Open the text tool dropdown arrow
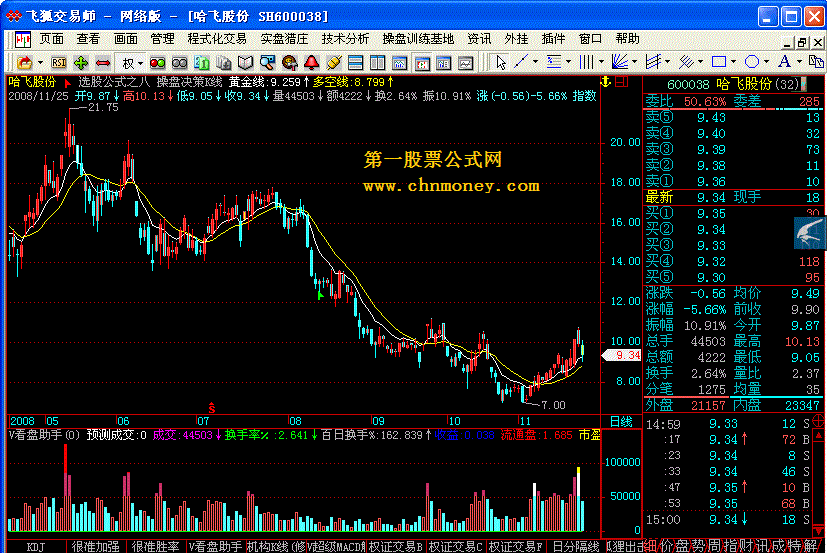The image size is (827, 553). pyautogui.click(x=800, y=62)
